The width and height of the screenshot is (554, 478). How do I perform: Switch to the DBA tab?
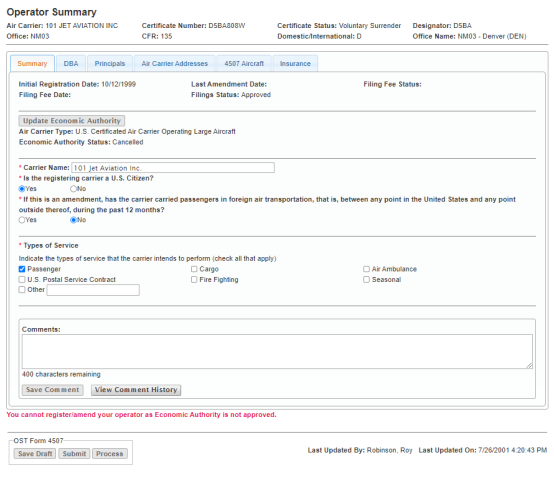[x=71, y=64]
